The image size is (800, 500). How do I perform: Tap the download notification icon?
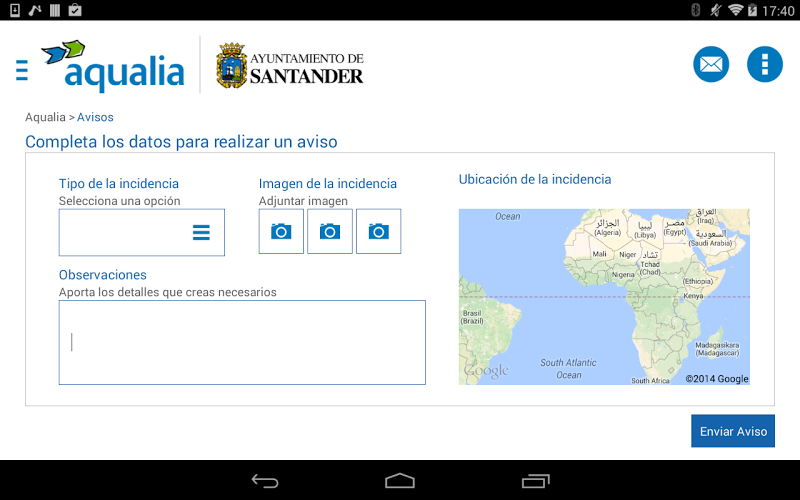15,10
